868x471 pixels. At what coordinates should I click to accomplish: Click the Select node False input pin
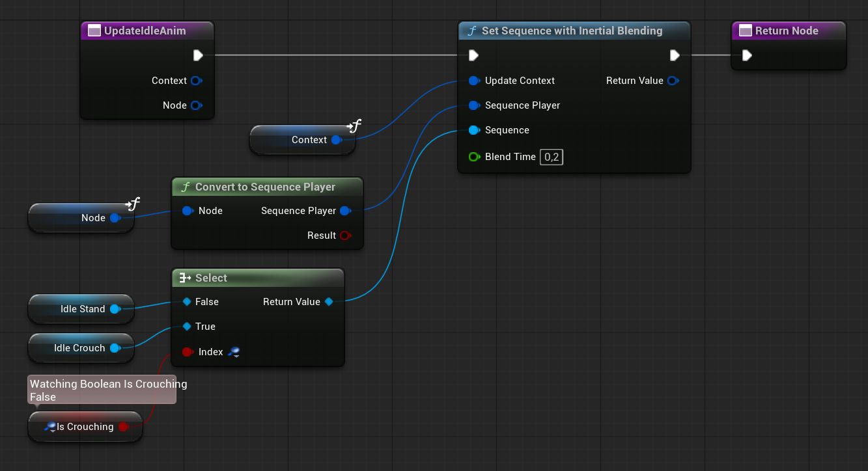coord(188,302)
